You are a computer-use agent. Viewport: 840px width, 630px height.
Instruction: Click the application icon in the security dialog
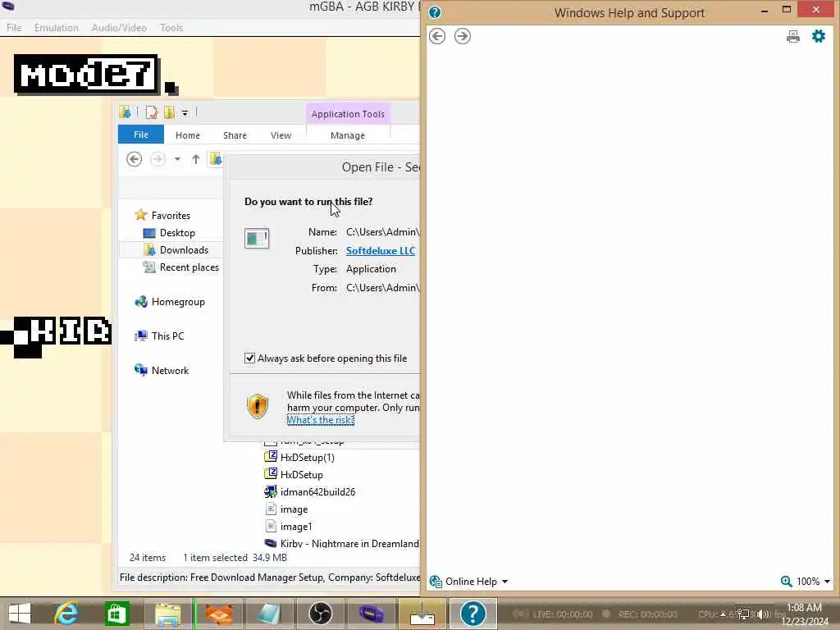(257, 239)
